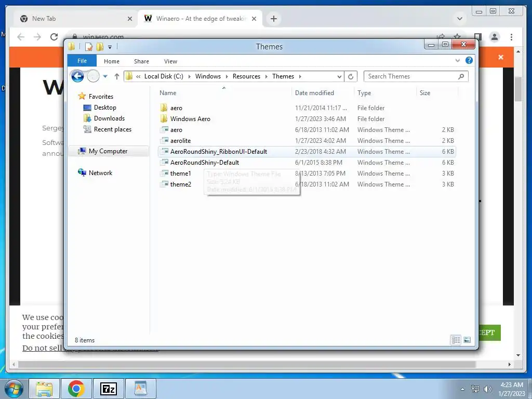
Task: Expand the Explorer ribbon chevron
Action: [x=457, y=60]
